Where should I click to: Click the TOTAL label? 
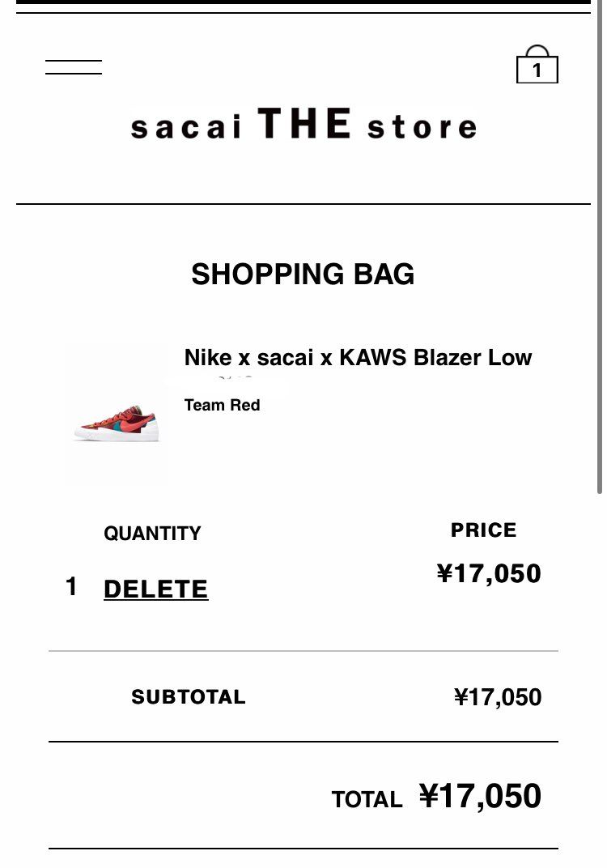click(x=367, y=799)
